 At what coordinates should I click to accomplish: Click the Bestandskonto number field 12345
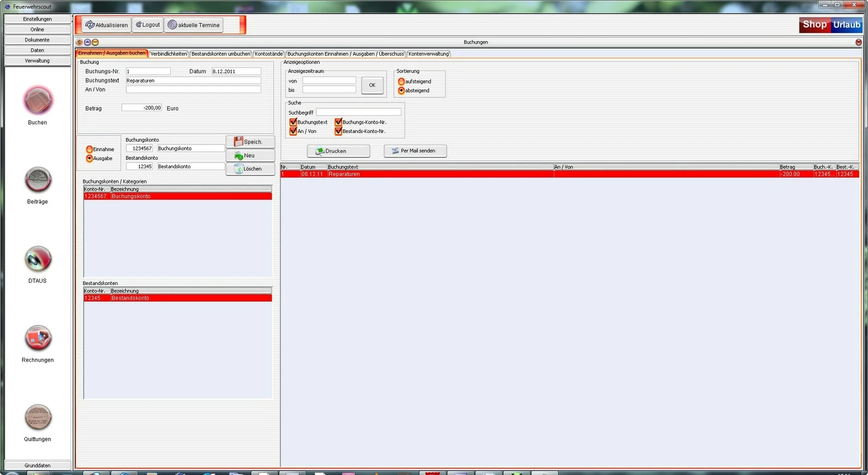tap(139, 167)
